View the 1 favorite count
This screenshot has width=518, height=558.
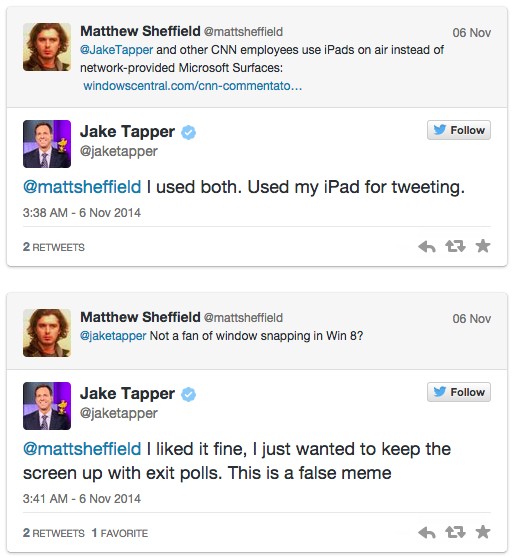(x=120, y=533)
